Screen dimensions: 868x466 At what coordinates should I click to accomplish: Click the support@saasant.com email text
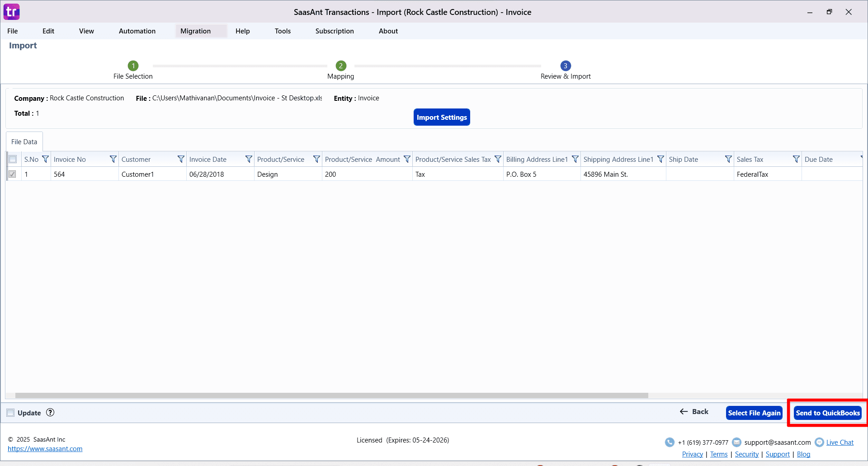coord(777,442)
